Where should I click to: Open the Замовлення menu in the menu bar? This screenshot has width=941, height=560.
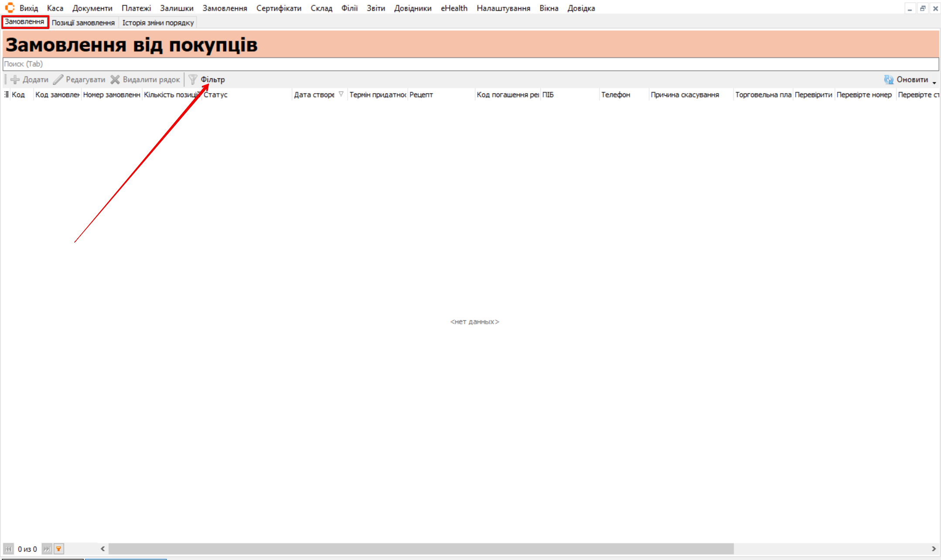click(225, 8)
